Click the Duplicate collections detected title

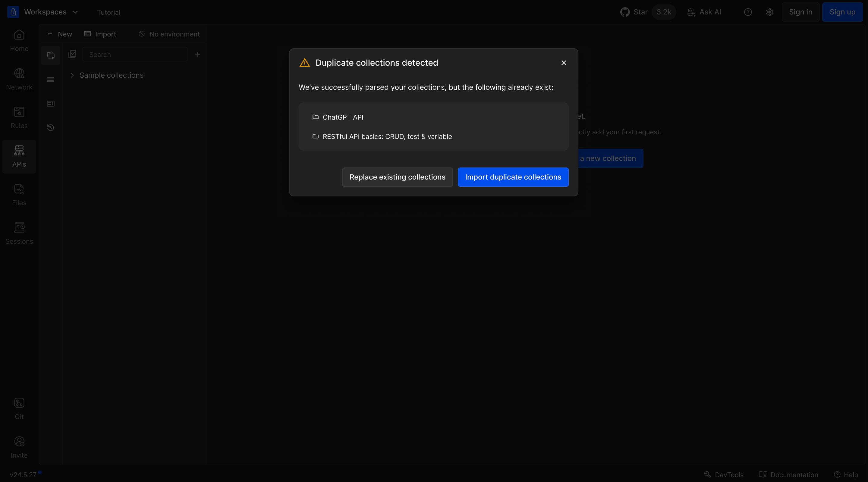point(377,63)
